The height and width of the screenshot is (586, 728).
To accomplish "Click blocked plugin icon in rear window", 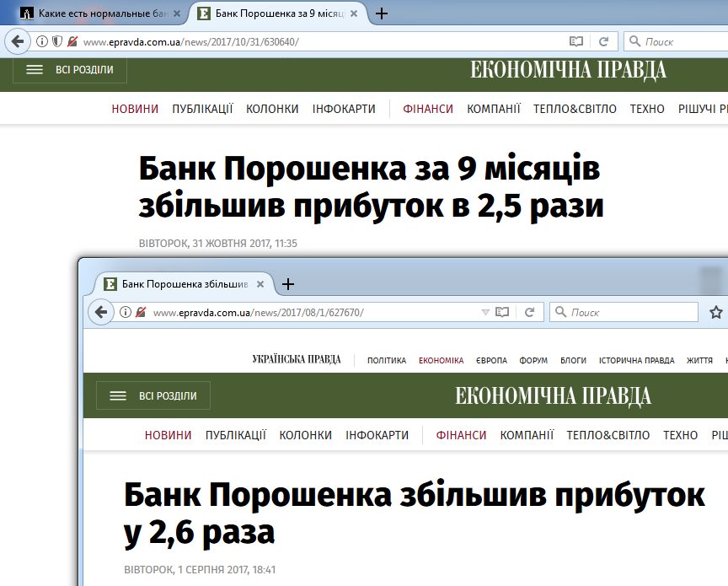I will tap(72, 42).
